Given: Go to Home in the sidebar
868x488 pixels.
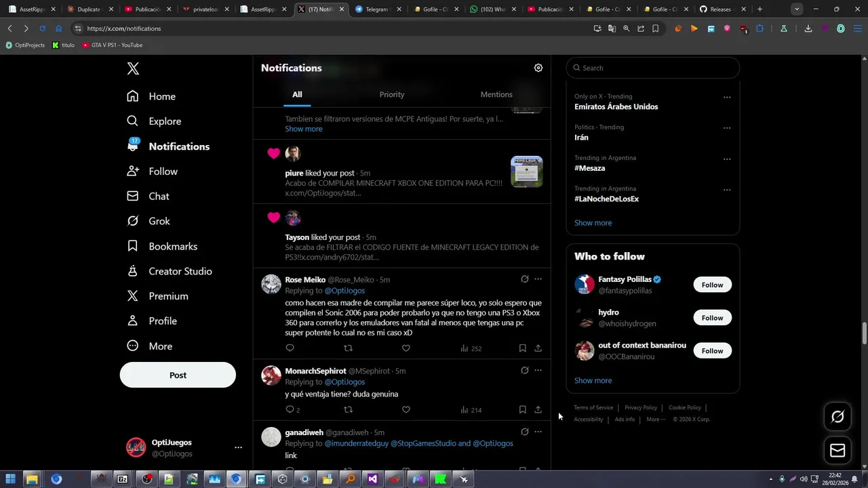Looking at the screenshot, I should coord(151,96).
